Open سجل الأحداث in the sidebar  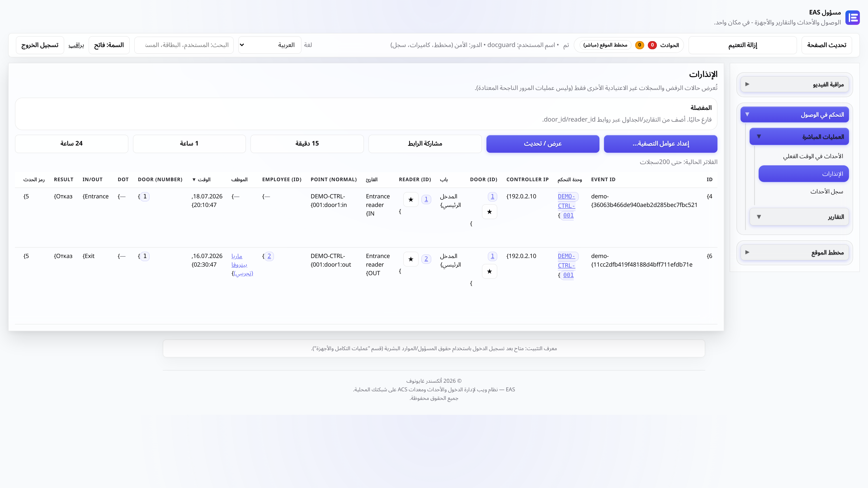tap(827, 191)
